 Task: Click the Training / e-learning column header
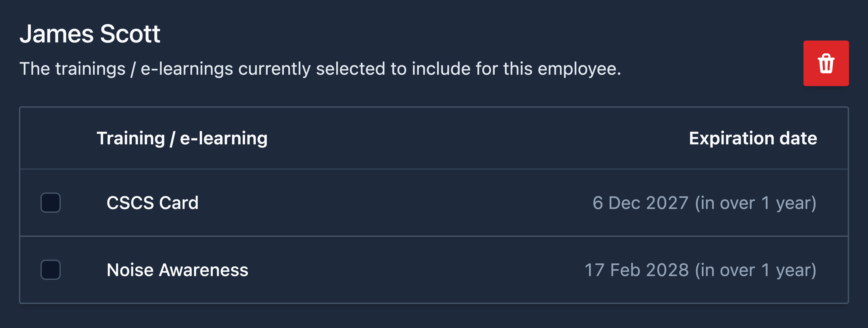pos(182,138)
